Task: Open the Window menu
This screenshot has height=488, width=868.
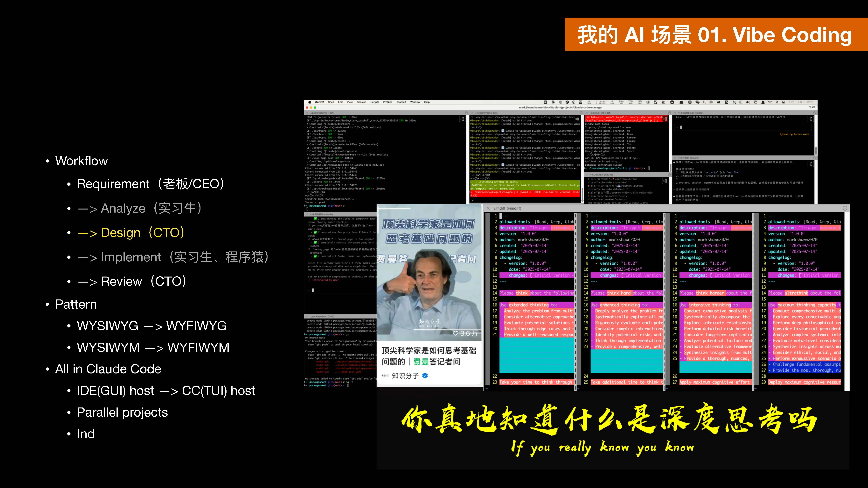Action: pyautogui.click(x=415, y=102)
